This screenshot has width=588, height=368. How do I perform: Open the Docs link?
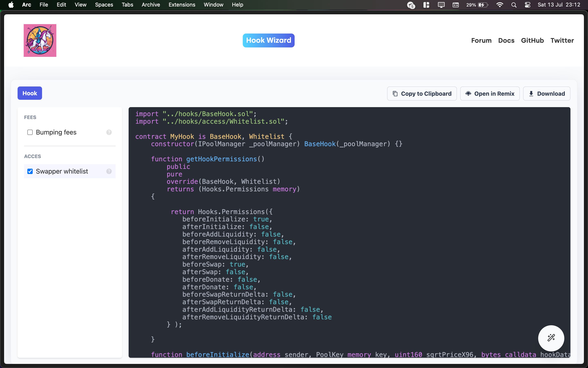tap(506, 40)
